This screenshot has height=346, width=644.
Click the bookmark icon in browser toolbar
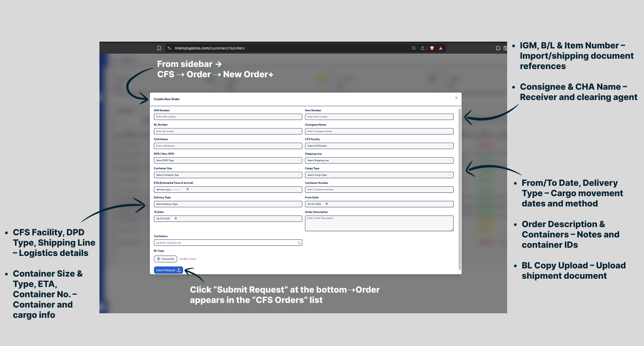point(159,48)
